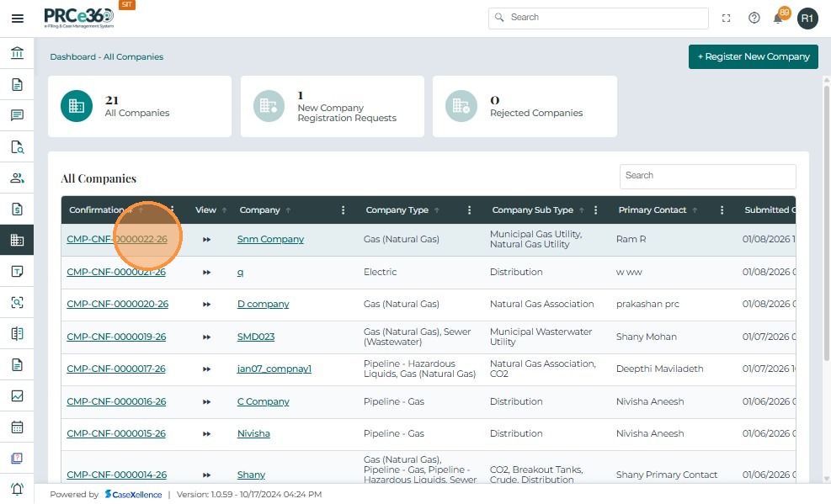Click view arrows for Snm Company row
Viewport: 831px width, 504px height.
(206, 240)
